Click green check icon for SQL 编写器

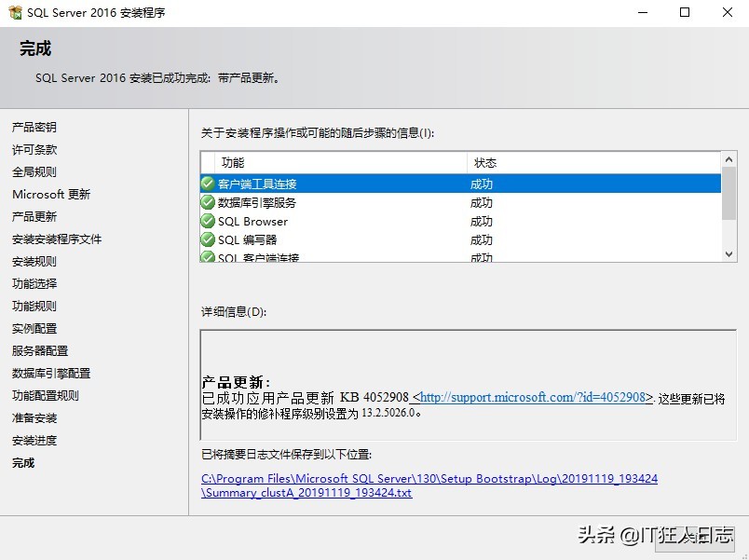click(x=208, y=239)
